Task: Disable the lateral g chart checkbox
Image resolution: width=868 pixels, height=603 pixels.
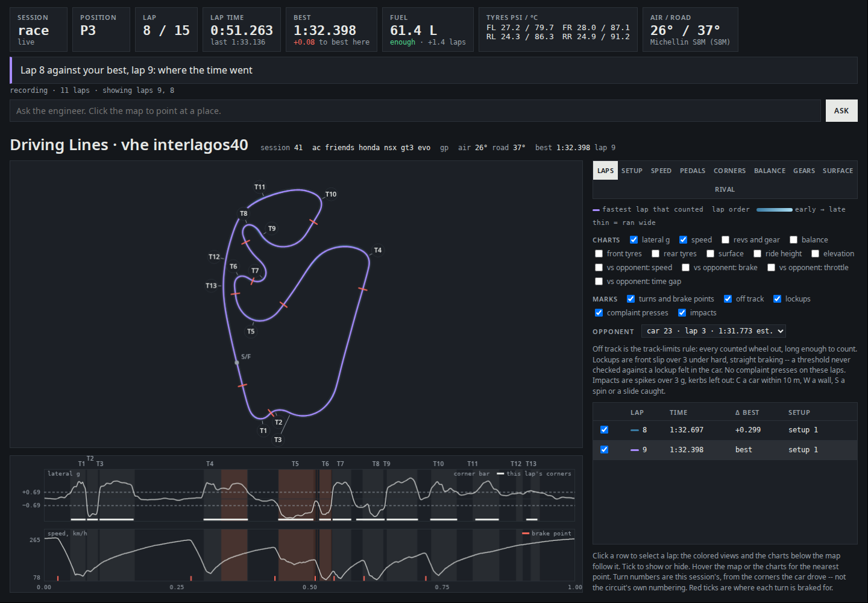Action: pos(634,240)
